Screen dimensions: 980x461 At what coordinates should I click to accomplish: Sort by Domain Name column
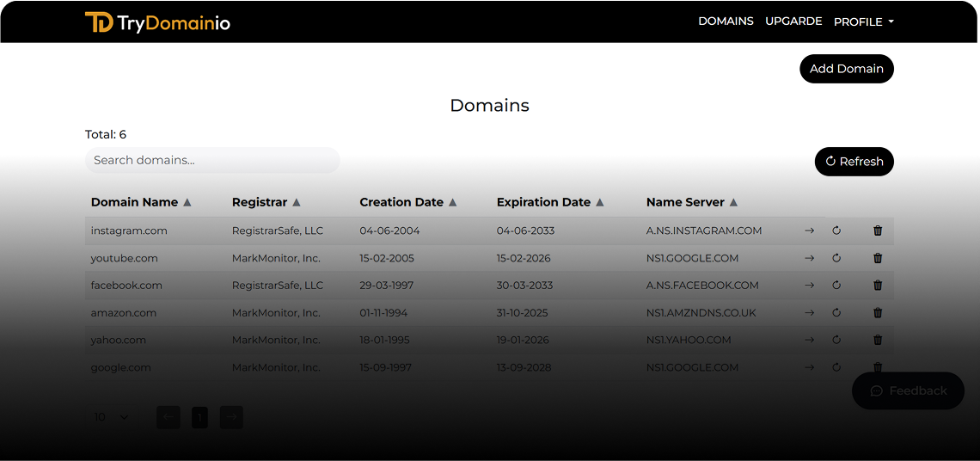(141, 203)
